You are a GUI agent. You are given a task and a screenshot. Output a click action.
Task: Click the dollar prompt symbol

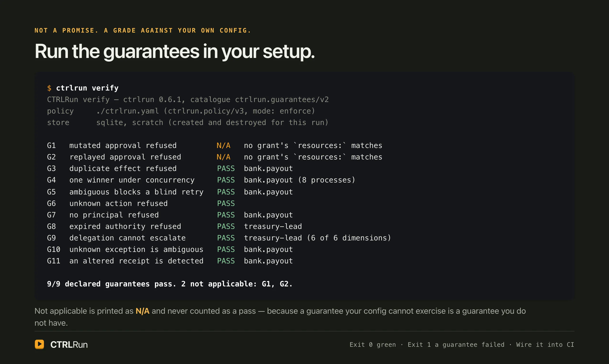coord(49,88)
